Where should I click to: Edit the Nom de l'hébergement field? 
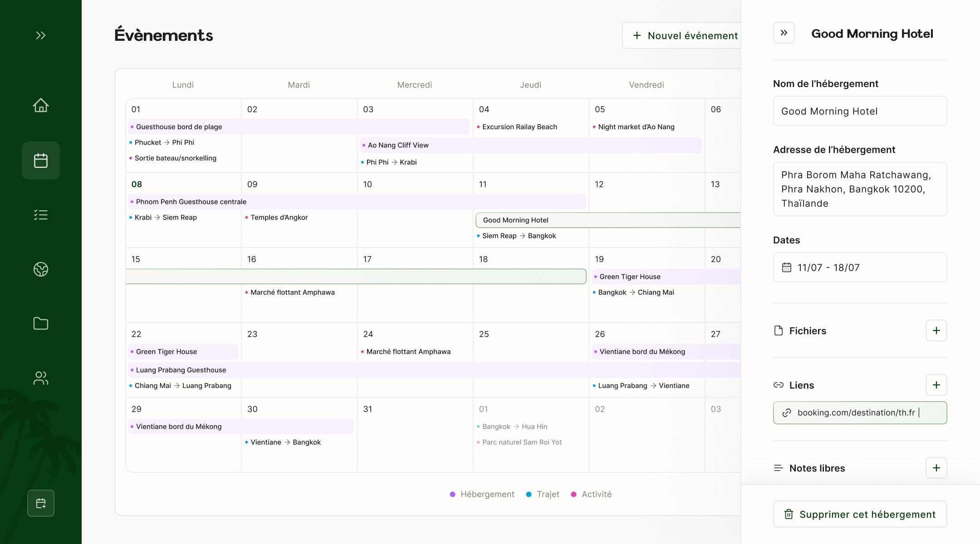pos(860,111)
